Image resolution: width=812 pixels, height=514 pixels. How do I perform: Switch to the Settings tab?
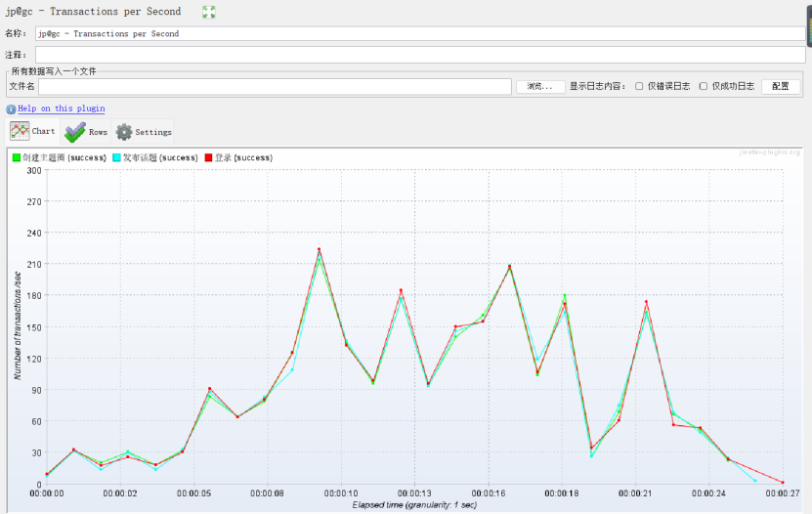click(143, 132)
